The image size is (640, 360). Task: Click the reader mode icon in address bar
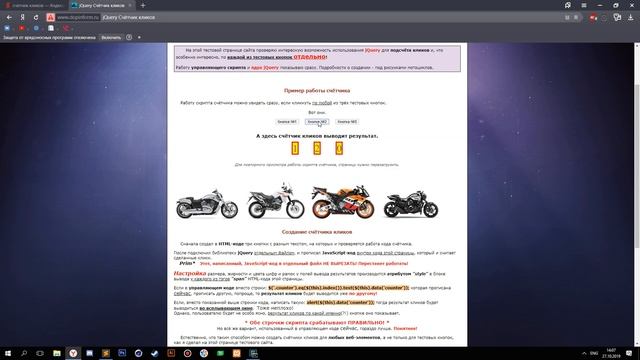567,18
